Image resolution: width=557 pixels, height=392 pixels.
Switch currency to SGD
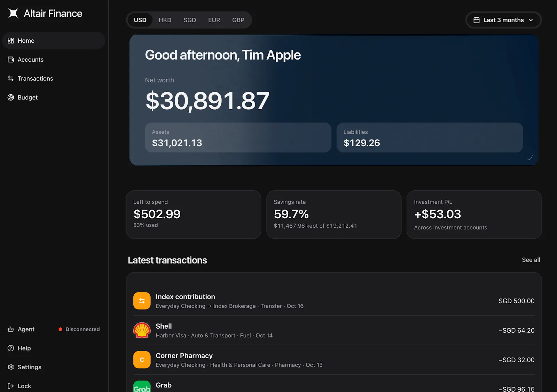click(190, 20)
